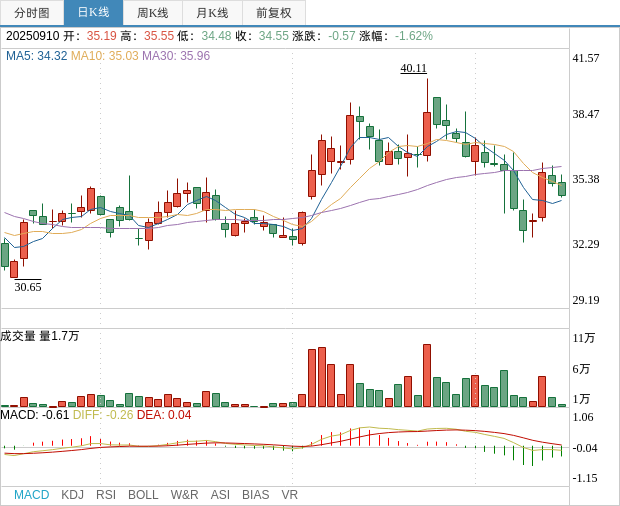The height and width of the screenshot is (506, 620).
Task: Click the closing price 34.55
Action: [x=274, y=36]
